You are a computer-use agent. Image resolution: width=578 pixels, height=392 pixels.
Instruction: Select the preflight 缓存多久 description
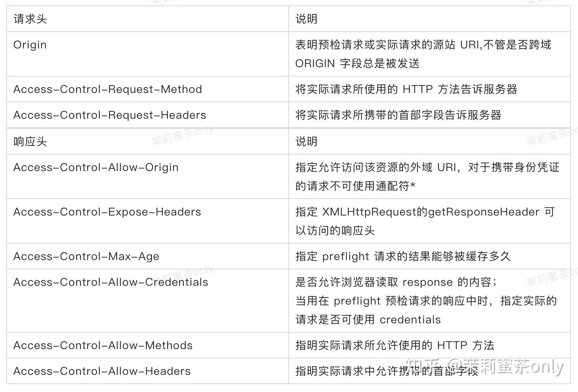403,256
